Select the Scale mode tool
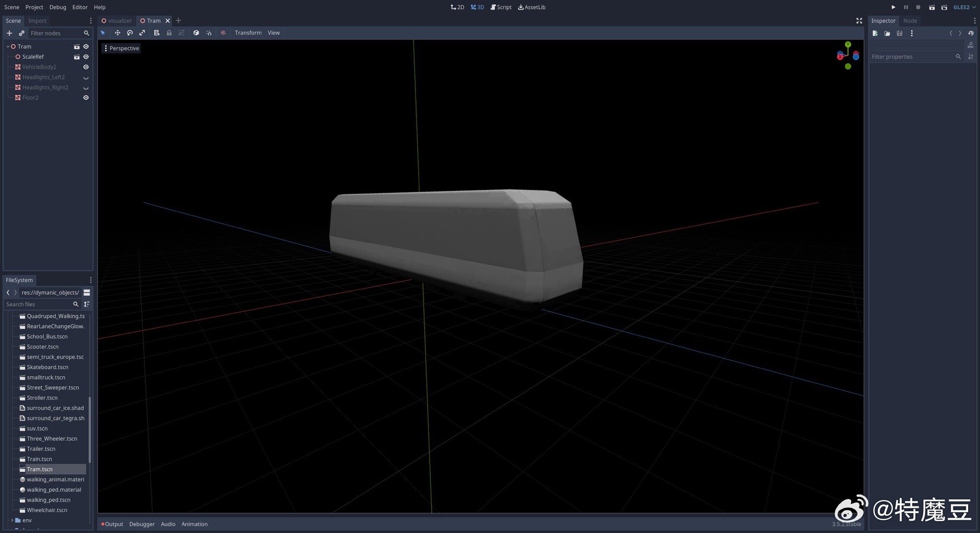The height and width of the screenshot is (533, 980). pyautogui.click(x=142, y=33)
